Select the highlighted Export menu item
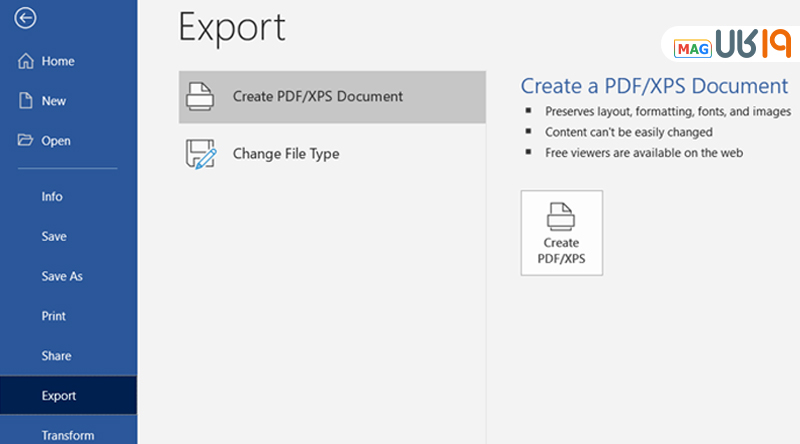 pyautogui.click(x=59, y=396)
